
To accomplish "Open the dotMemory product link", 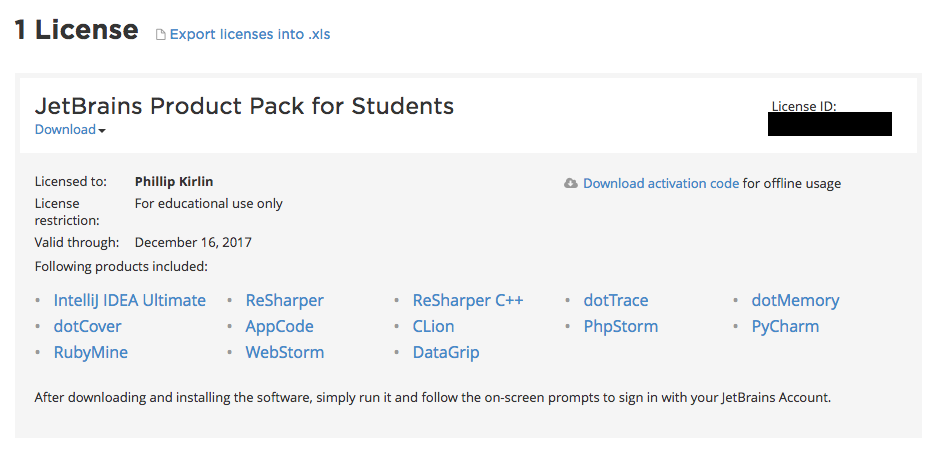I will pos(795,300).
